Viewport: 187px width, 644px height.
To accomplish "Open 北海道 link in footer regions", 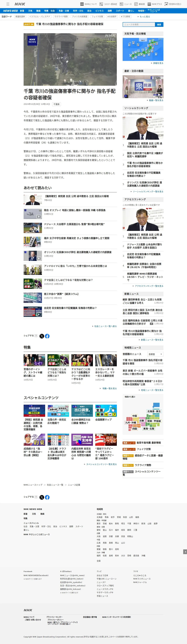I will pyautogui.click(x=100, y=517).
